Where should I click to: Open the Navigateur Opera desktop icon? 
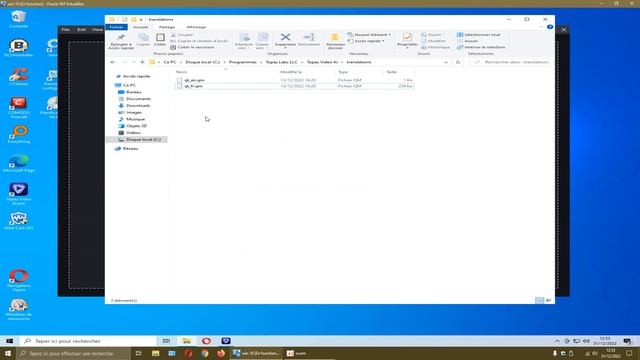click(x=19, y=280)
